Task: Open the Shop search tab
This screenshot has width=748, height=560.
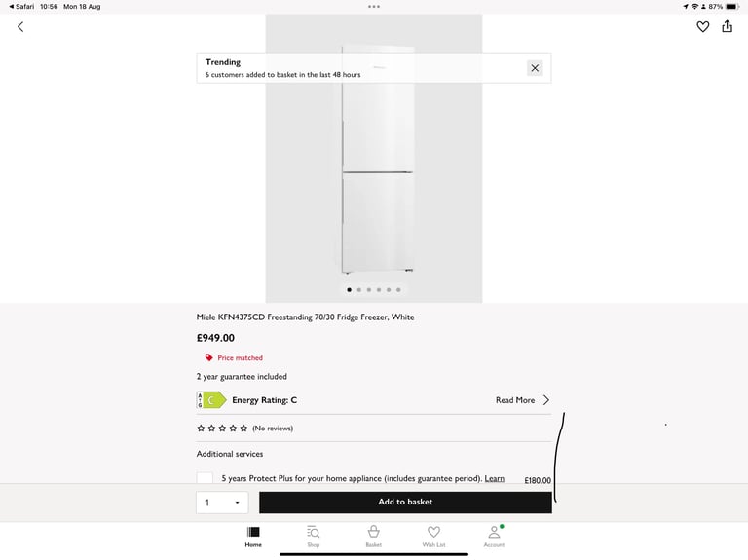Action: 313,537
